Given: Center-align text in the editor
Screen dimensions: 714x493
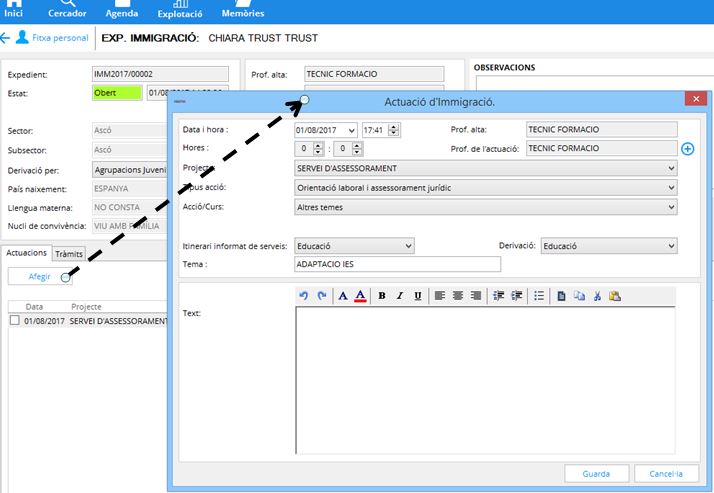Looking at the screenshot, I should [457, 296].
